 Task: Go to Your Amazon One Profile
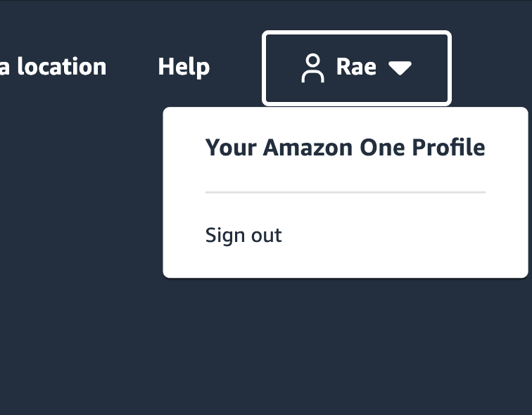pyautogui.click(x=345, y=148)
